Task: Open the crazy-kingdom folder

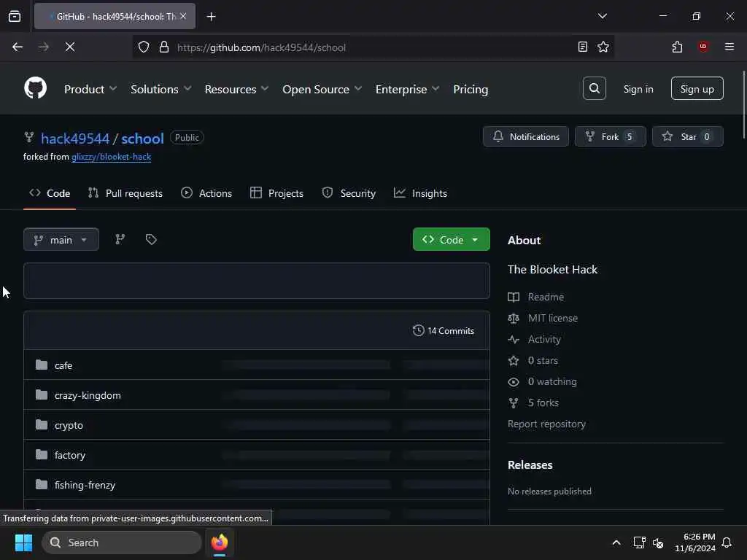Action: 88,395
